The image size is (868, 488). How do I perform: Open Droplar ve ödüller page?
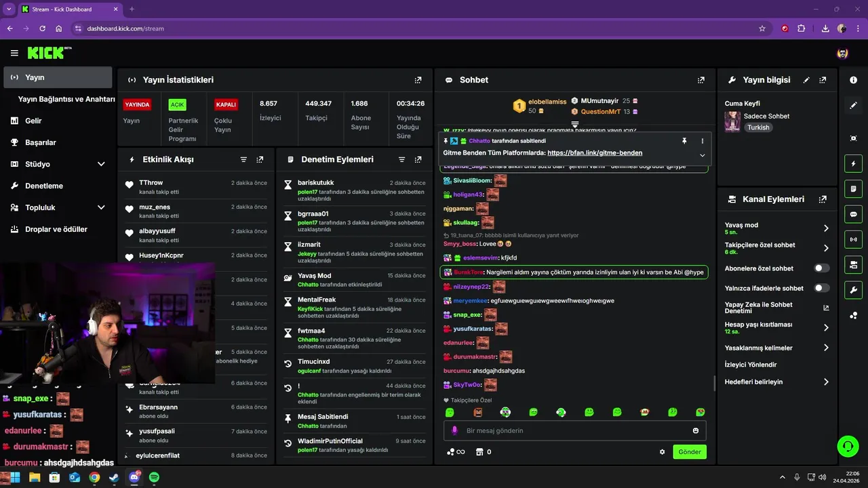(58, 229)
